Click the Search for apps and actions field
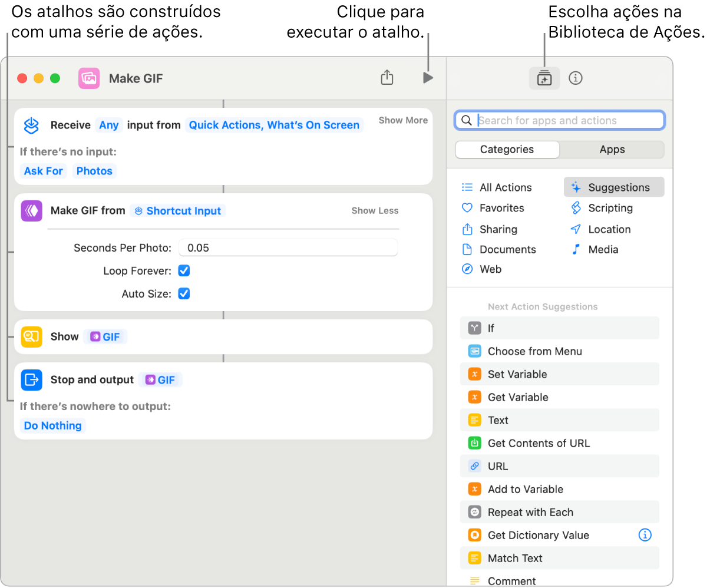The height and width of the screenshot is (588, 710). tap(566, 121)
